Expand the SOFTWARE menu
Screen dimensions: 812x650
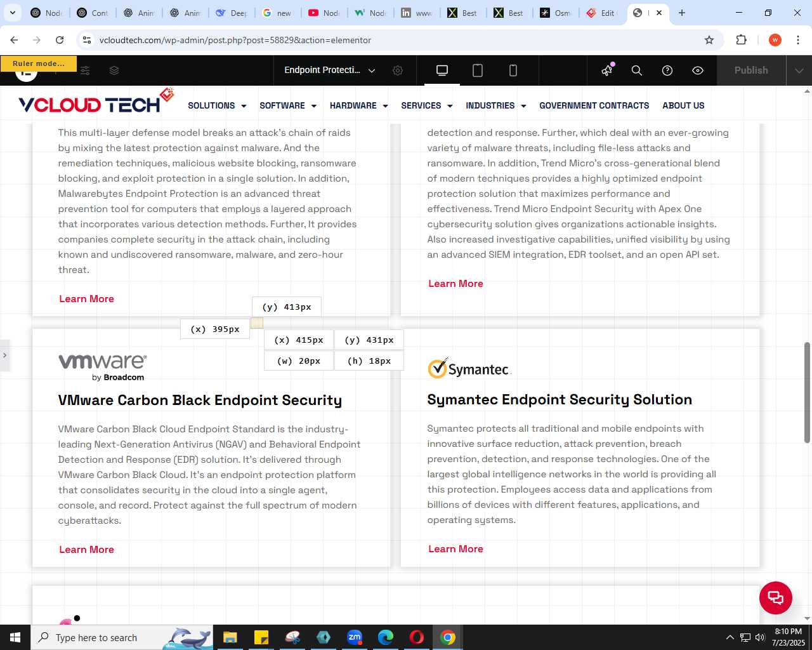[288, 106]
